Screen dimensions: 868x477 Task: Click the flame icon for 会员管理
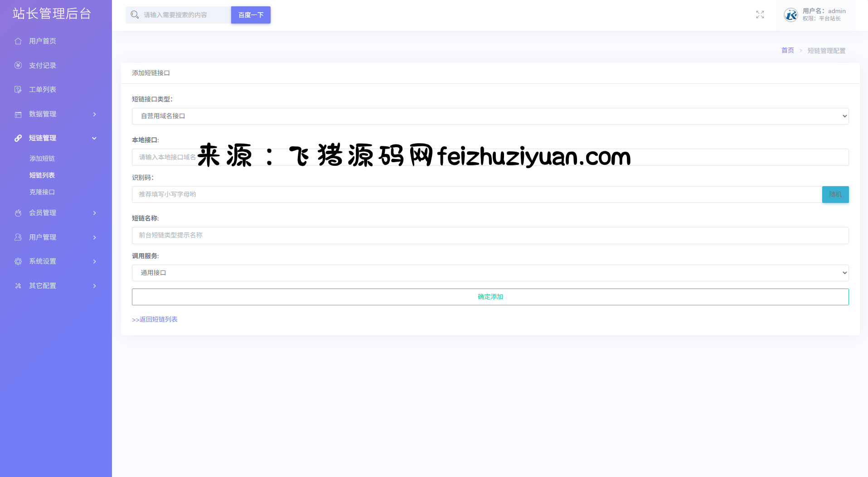coord(18,213)
